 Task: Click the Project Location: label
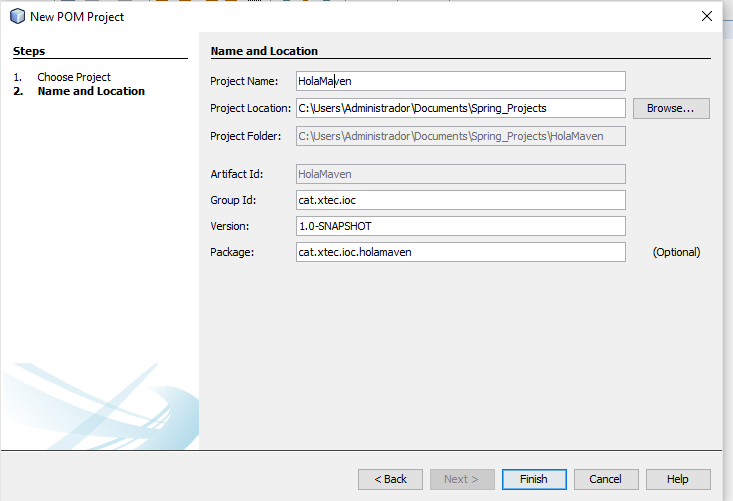click(x=251, y=108)
